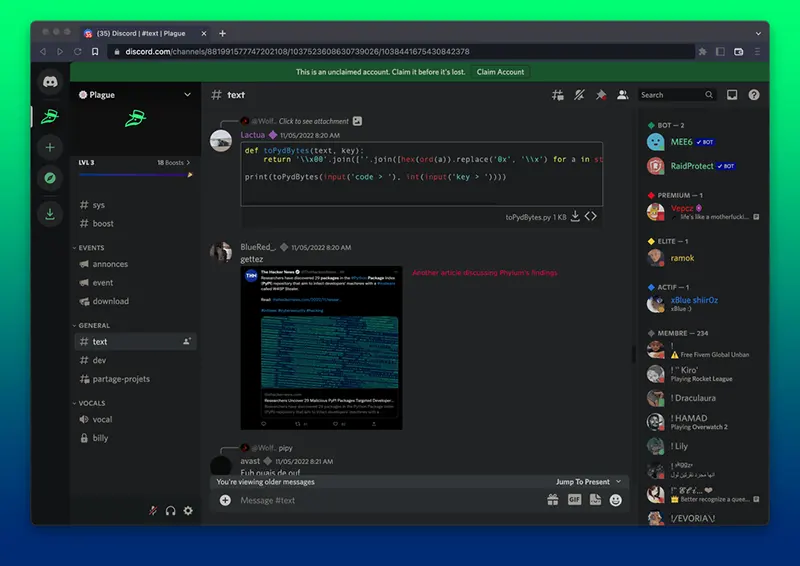Screen dimensions: 800x566
Task: Toggle notification mute icon in channel header
Action: click(579, 95)
